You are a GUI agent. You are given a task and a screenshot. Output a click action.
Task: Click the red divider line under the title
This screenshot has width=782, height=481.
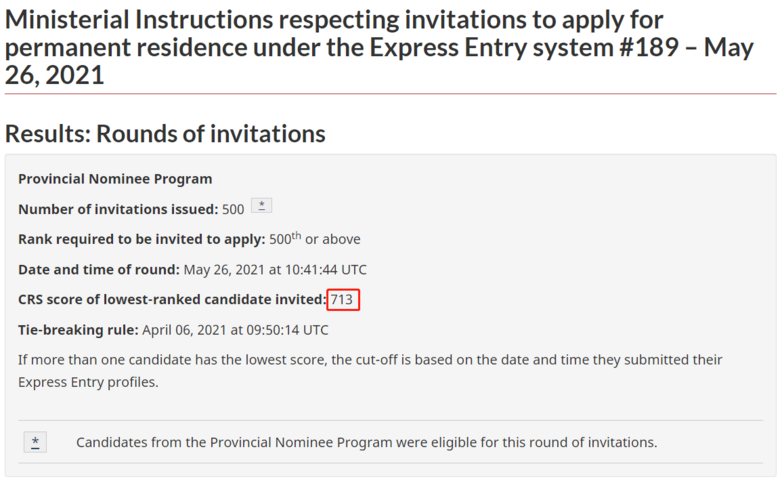coord(391,93)
